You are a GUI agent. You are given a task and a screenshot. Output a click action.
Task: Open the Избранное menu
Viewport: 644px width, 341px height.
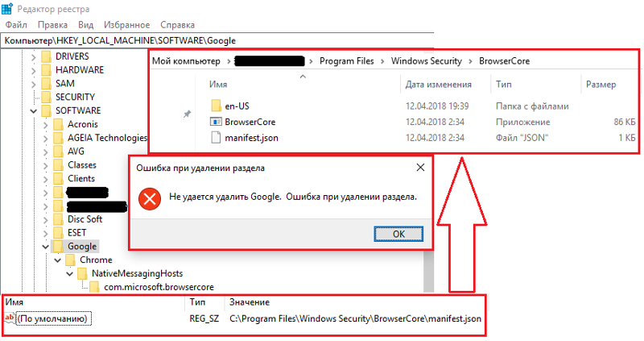[126, 25]
